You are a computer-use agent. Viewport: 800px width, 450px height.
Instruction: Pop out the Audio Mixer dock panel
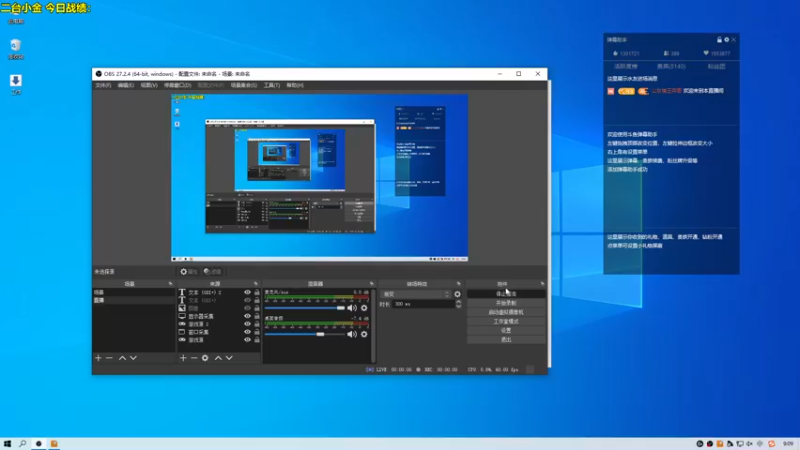pos(371,284)
